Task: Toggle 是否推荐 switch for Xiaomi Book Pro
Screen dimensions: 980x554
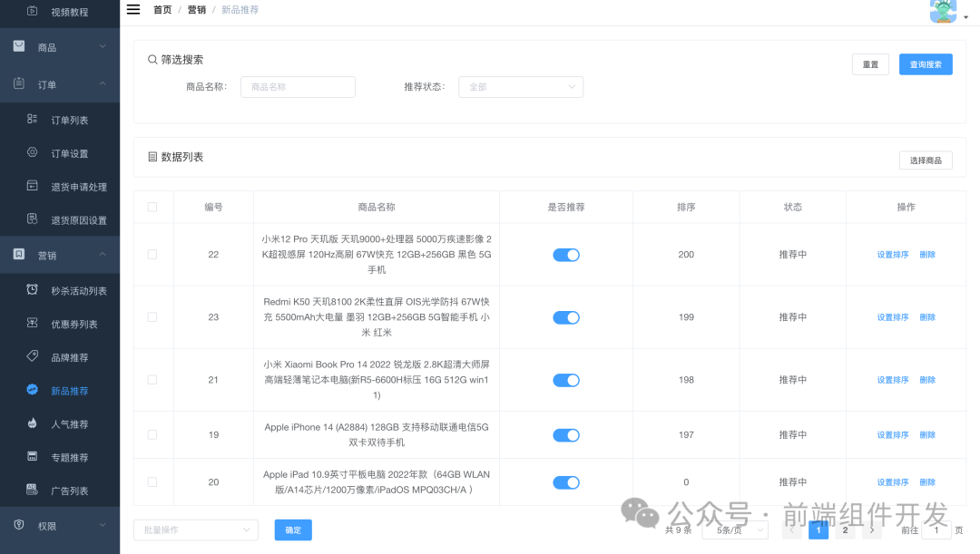Action: [x=566, y=380]
